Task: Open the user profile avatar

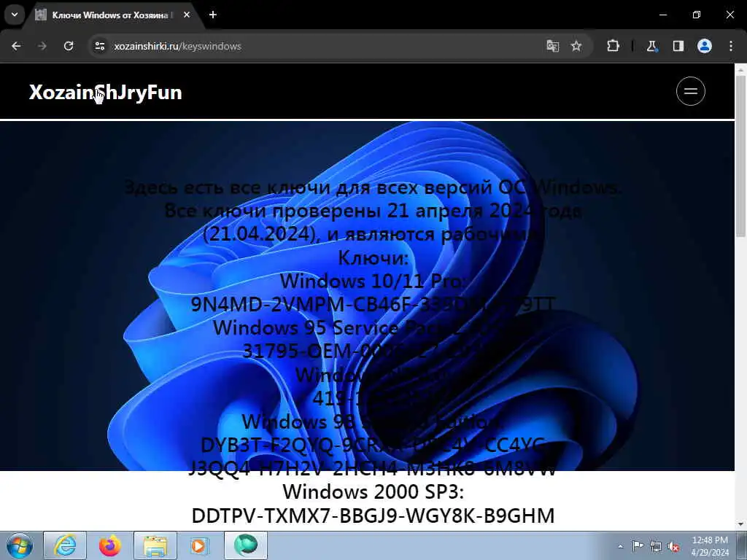Action: pos(705,46)
